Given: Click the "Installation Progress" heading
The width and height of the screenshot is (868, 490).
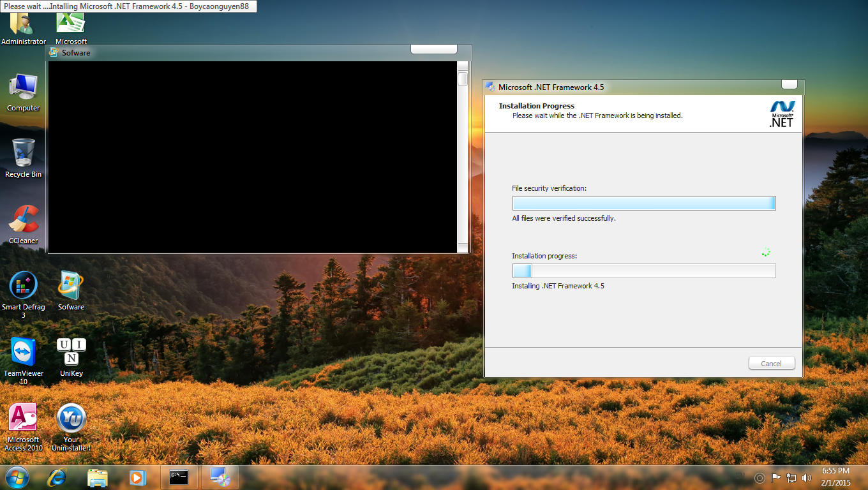Looking at the screenshot, I should 537,106.
